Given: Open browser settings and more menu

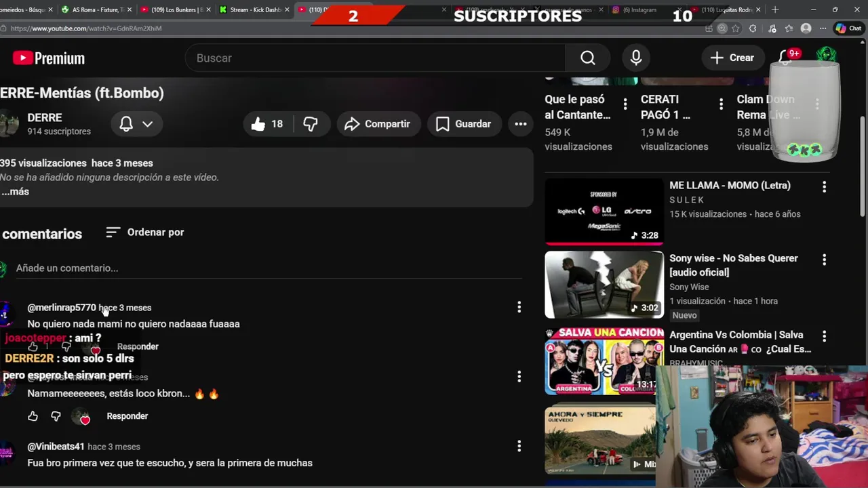Looking at the screenshot, I should pos(823,28).
